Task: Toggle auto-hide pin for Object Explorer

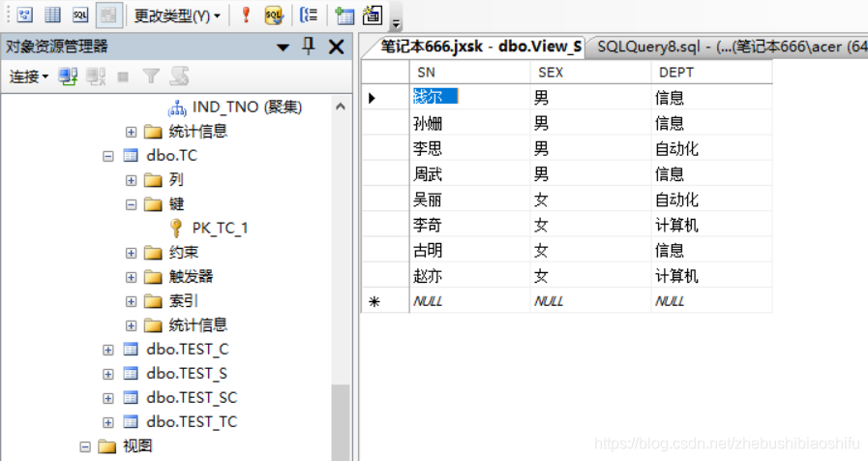Action: point(309,46)
